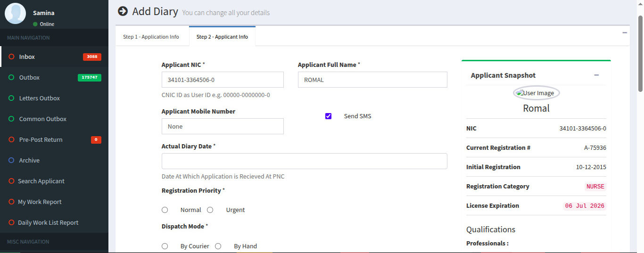Click the green 175747 Outbox badge
644x253 pixels.
point(90,77)
